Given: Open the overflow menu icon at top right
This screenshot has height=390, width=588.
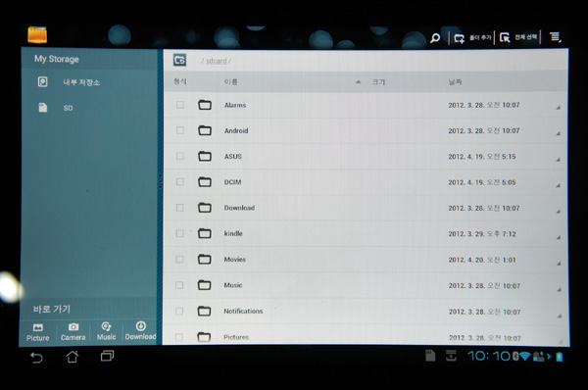Looking at the screenshot, I should point(556,37).
